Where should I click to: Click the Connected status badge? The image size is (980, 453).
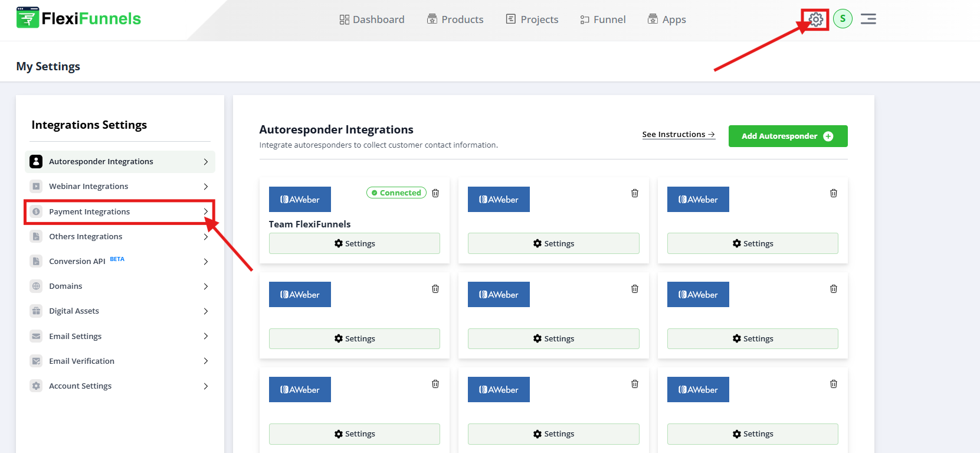(396, 193)
